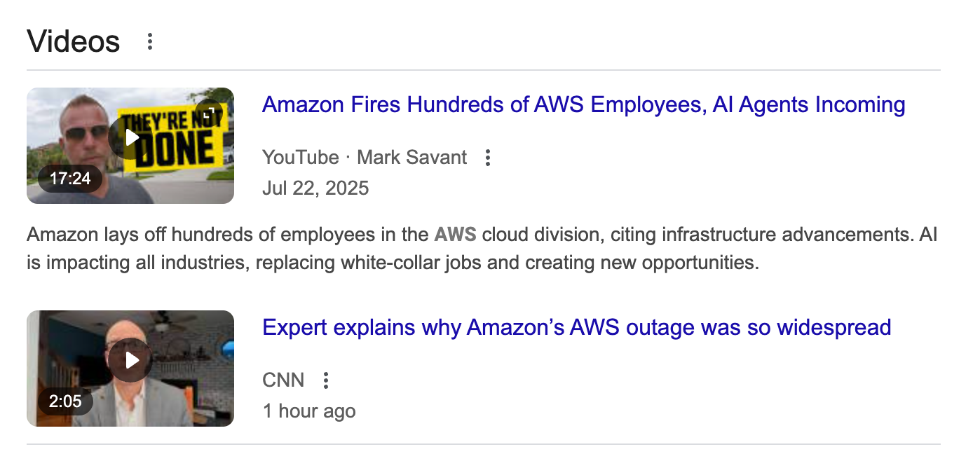This screenshot has width=980, height=461.
Task: Click the Mark Savant channel name
Action: (411, 158)
